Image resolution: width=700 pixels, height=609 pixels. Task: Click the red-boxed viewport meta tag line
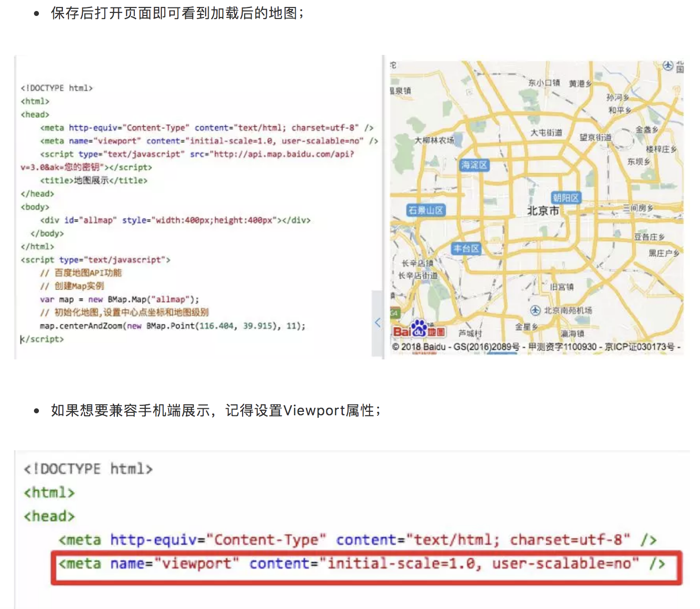(366, 568)
